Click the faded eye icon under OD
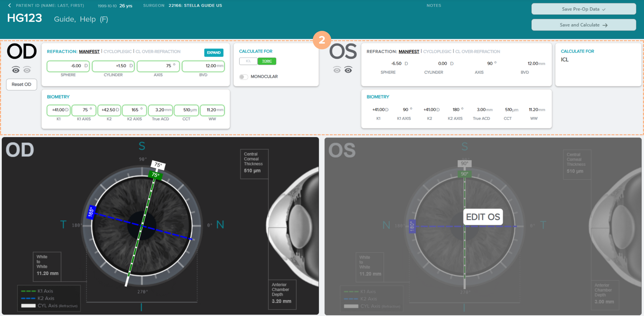The image size is (644, 316). click(27, 70)
